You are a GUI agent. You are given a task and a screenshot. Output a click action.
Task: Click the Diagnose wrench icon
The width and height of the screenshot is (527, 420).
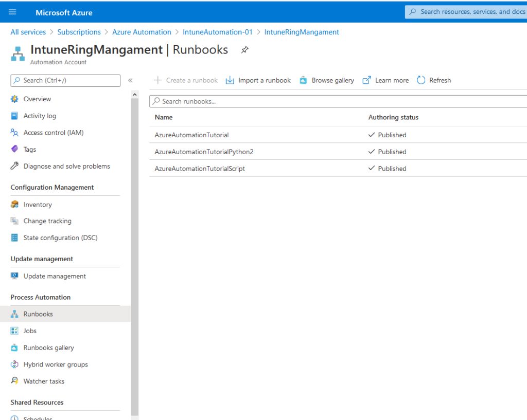(14, 166)
